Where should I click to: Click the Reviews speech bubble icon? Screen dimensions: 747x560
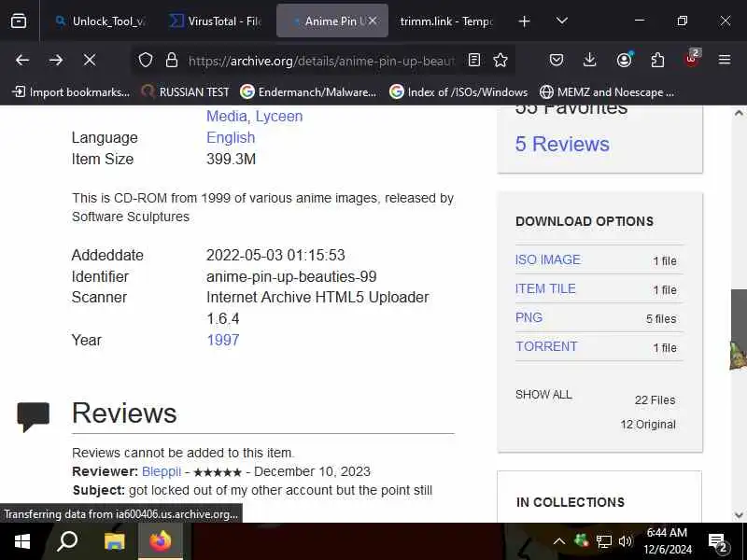34,416
